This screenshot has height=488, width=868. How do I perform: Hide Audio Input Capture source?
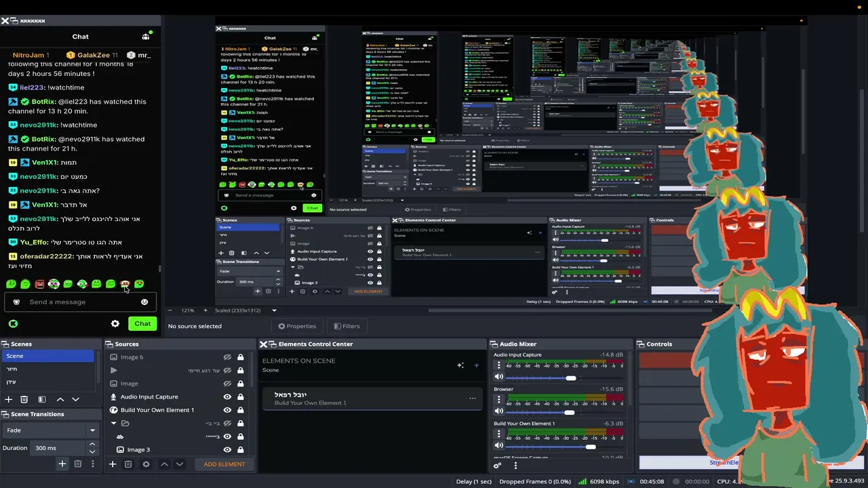point(227,396)
